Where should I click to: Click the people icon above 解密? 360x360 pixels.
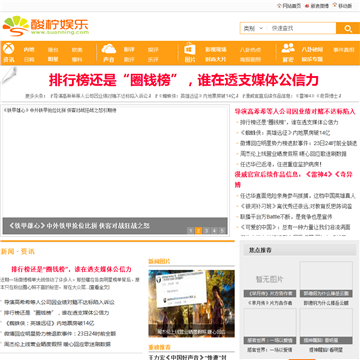click(x=288, y=48)
